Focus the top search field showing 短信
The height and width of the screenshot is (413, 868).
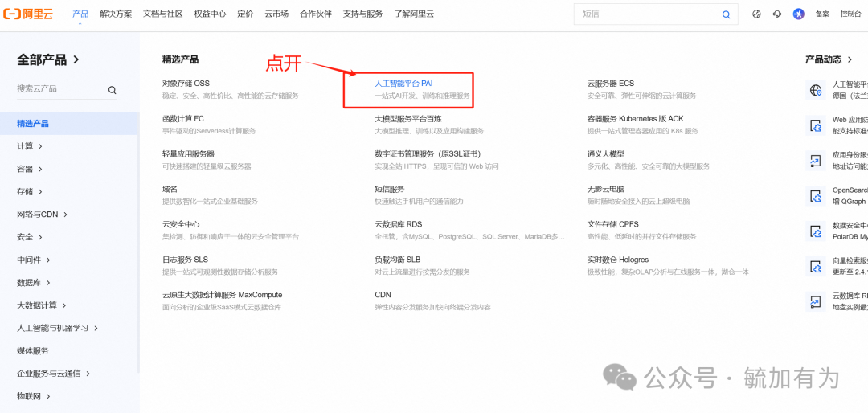(656, 14)
